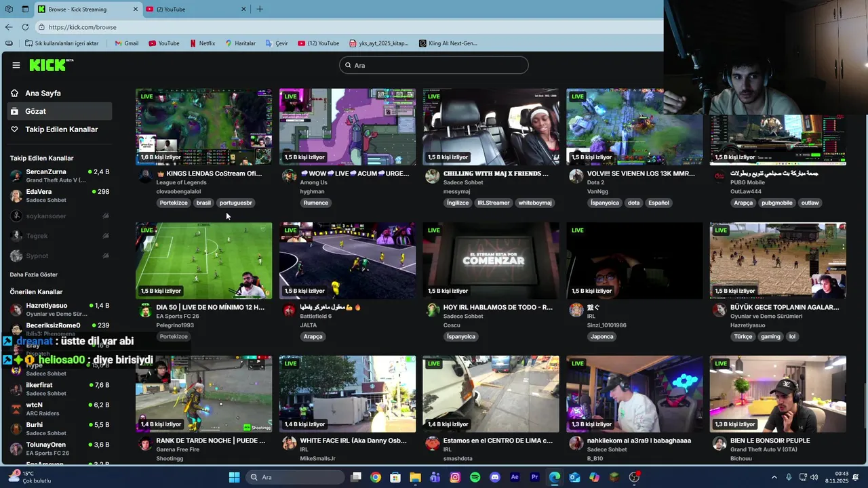Go back with the browser back arrow

click(x=9, y=27)
